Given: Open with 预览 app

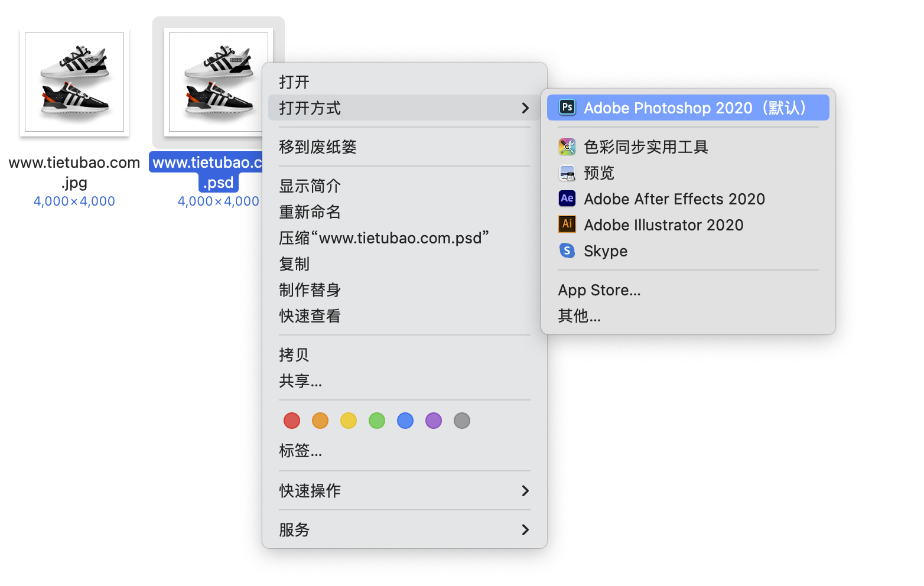Looking at the screenshot, I should click(x=688, y=172).
